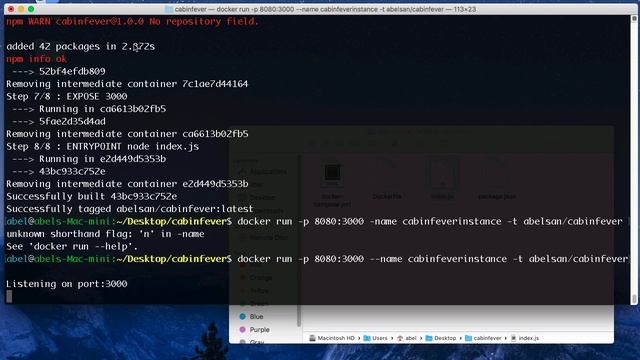Click index.js file in Finder path bar
The height and width of the screenshot is (360, 640).
[525, 338]
